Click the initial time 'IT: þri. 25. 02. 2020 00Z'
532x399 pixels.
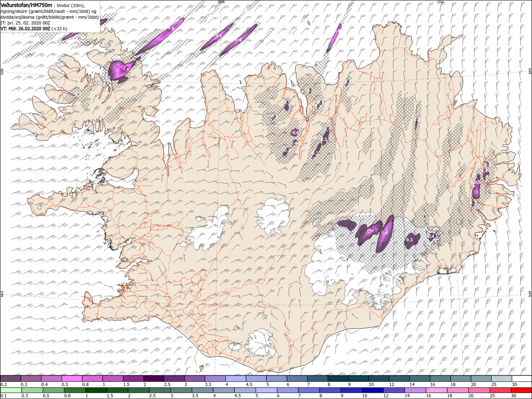pos(25,23)
